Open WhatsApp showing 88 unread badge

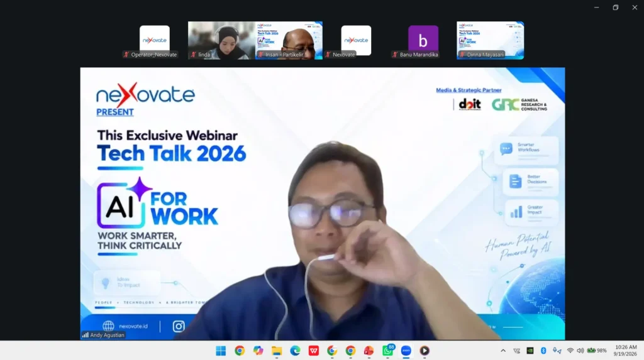click(x=387, y=350)
